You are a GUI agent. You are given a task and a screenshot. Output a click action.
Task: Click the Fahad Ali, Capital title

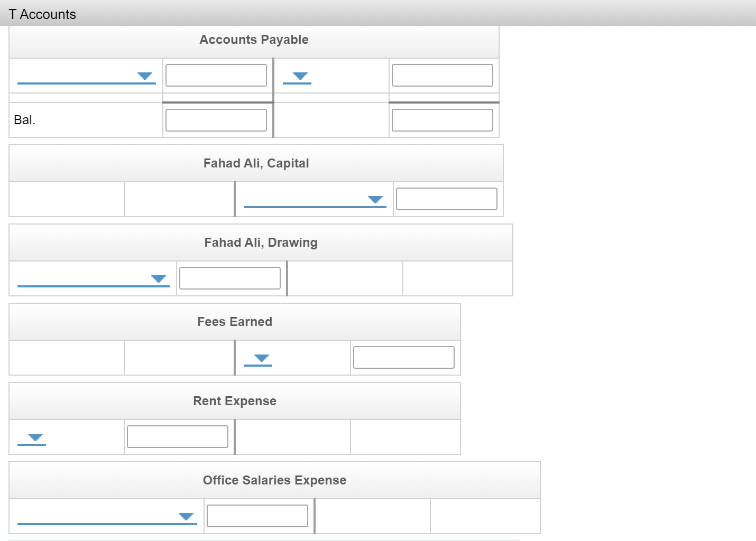tap(256, 163)
